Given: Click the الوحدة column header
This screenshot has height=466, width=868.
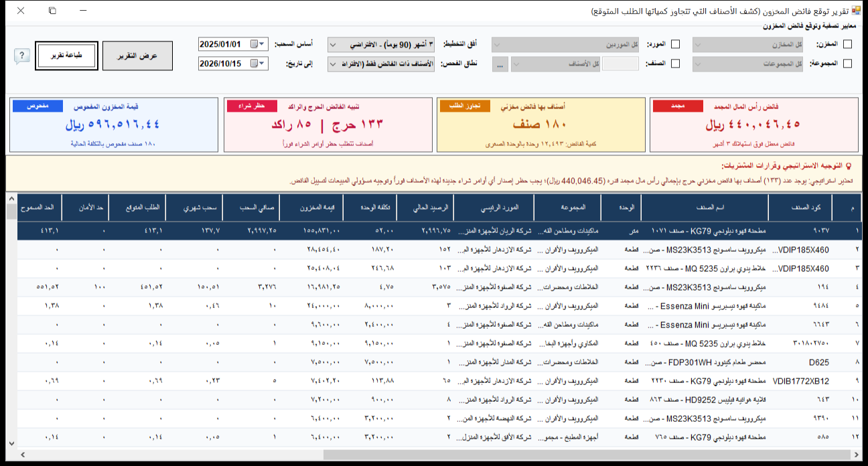Looking at the screenshot, I should [x=621, y=208].
